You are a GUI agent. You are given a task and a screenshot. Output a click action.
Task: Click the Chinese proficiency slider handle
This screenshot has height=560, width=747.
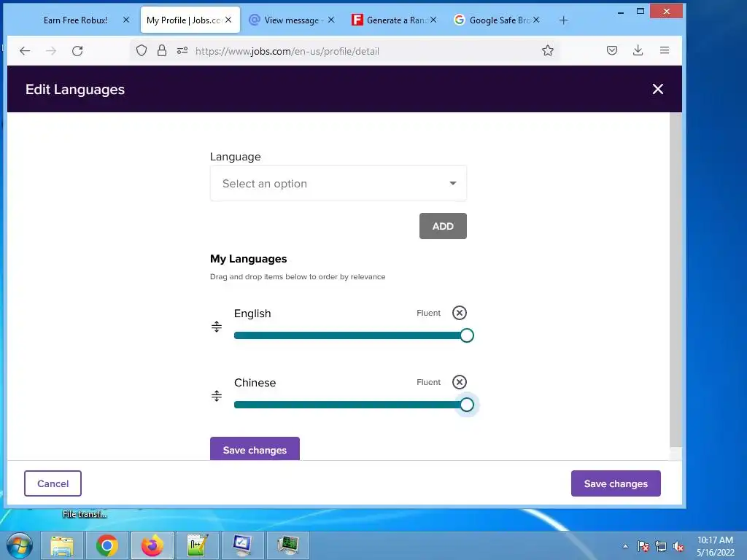(467, 405)
